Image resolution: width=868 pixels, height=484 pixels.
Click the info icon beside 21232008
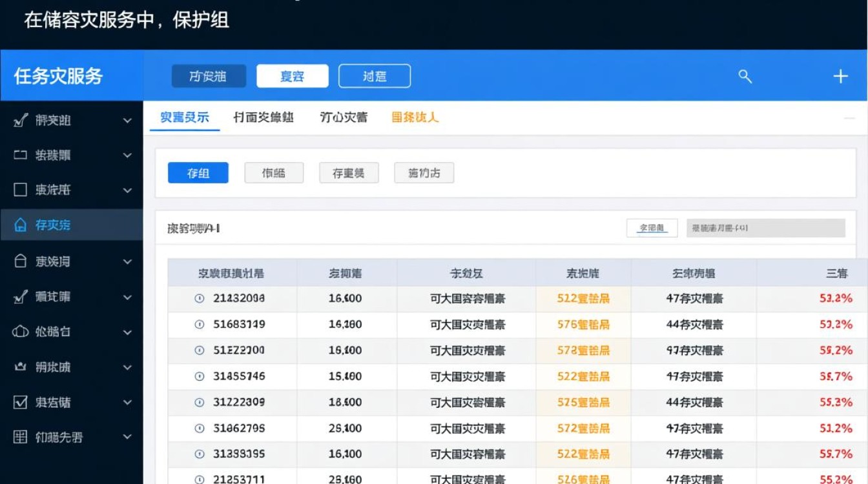pyautogui.click(x=200, y=299)
